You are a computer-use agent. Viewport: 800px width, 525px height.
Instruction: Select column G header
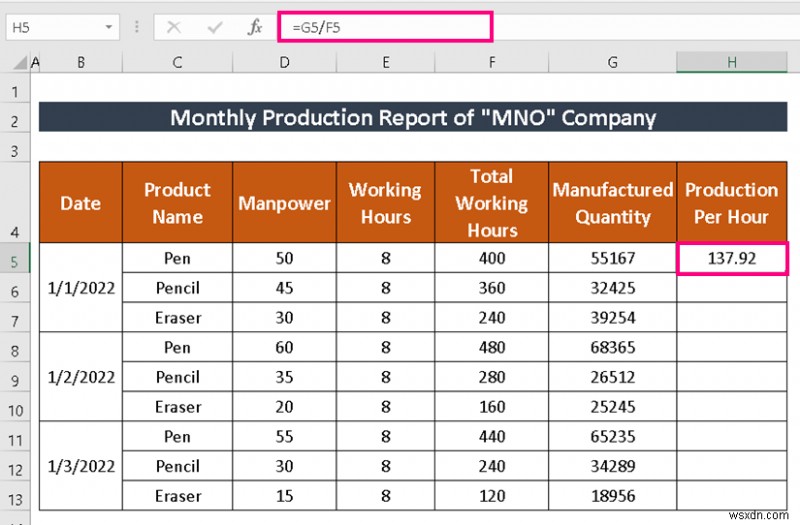[613, 62]
